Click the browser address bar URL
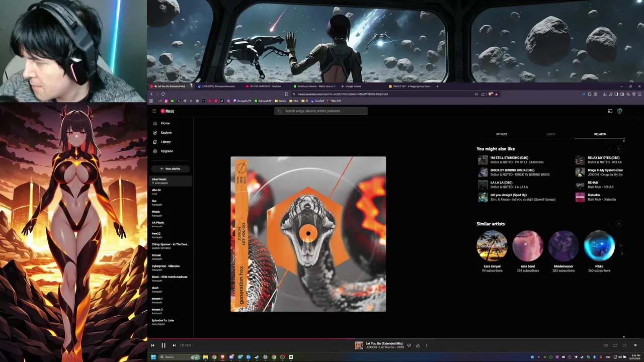 click(343, 94)
